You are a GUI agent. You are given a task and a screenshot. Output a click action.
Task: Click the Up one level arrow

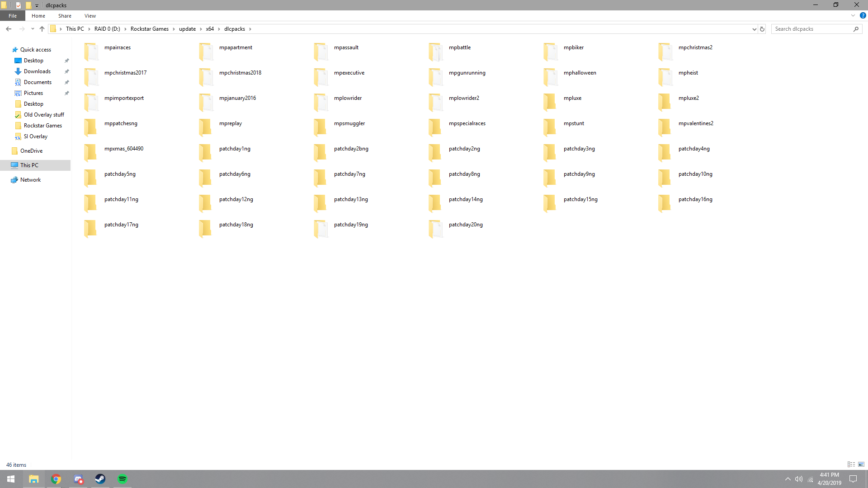[42, 29]
